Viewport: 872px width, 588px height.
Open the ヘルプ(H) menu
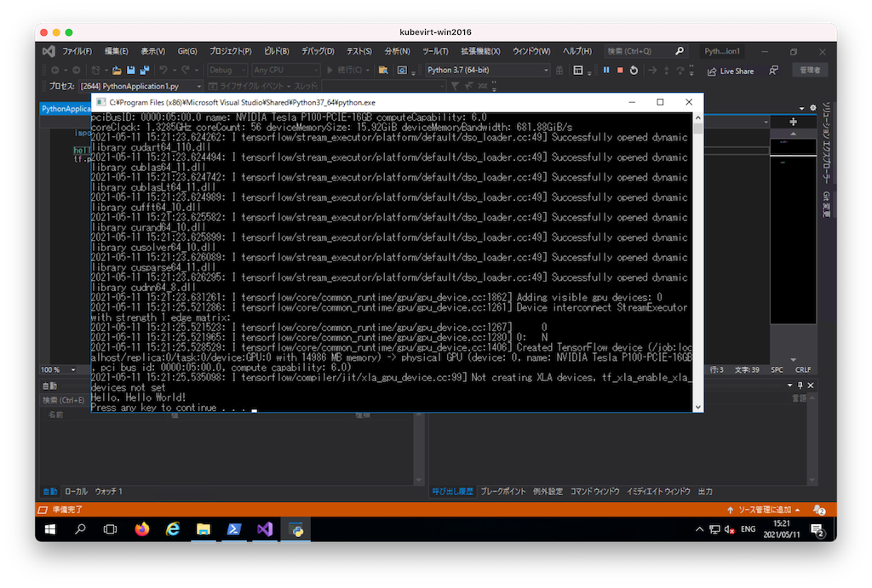coord(577,51)
